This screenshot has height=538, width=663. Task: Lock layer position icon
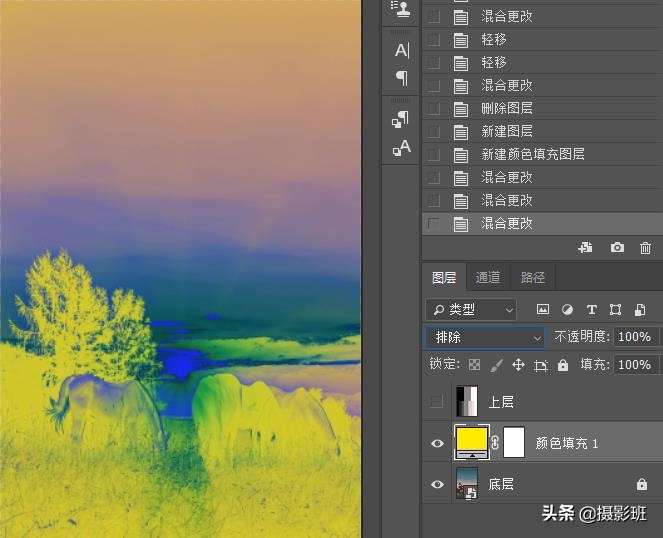tap(518, 365)
